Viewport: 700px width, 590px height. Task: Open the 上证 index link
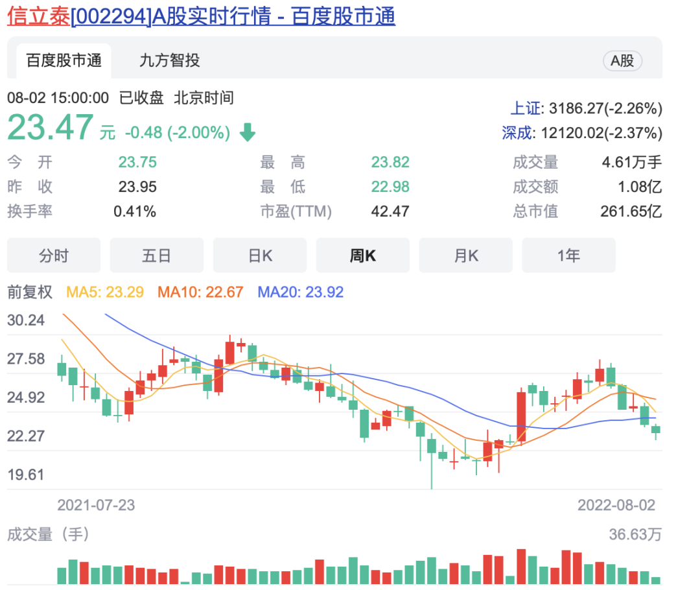click(x=522, y=108)
